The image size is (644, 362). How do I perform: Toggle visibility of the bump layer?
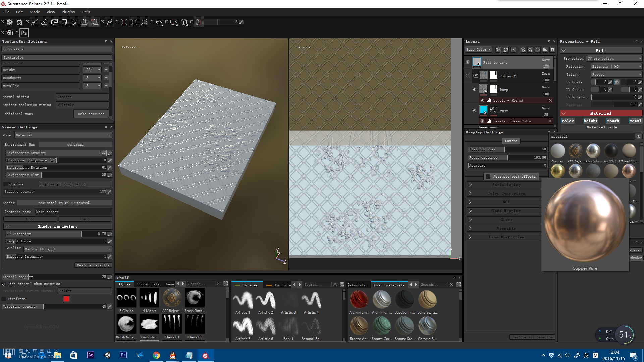pos(474,89)
